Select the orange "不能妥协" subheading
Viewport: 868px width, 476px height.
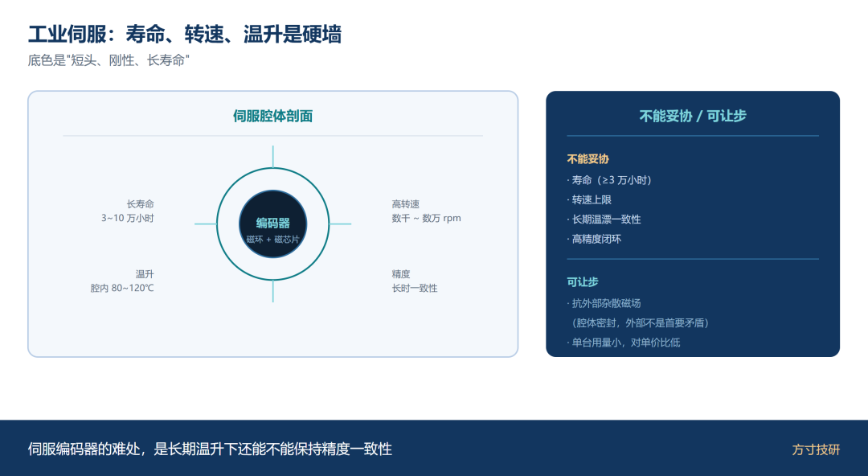(588, 159)
